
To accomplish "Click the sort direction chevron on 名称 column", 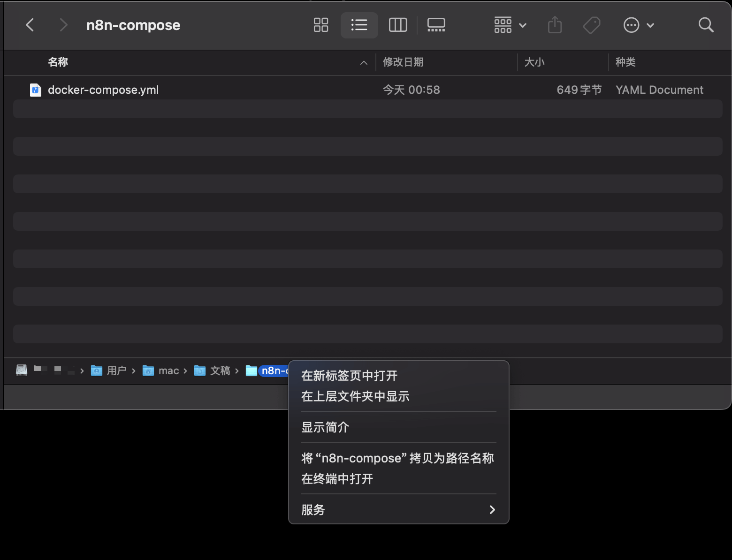I will (364, 62).
